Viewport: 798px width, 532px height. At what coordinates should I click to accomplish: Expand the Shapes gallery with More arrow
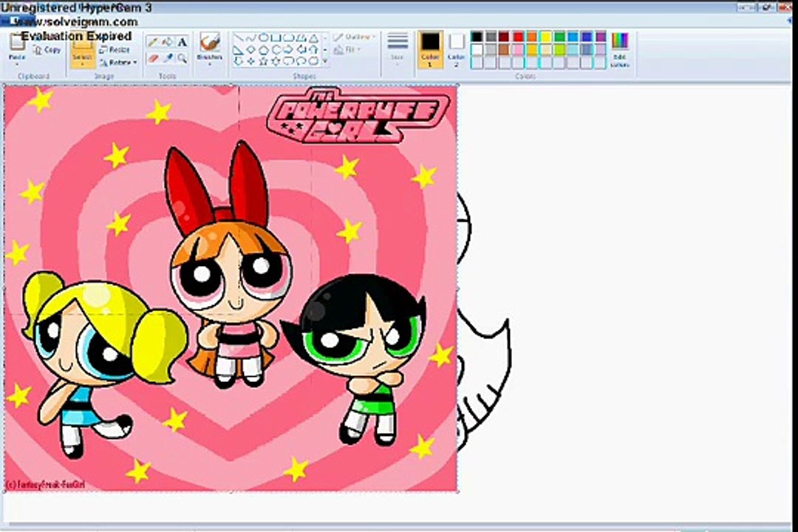[325, 61]
